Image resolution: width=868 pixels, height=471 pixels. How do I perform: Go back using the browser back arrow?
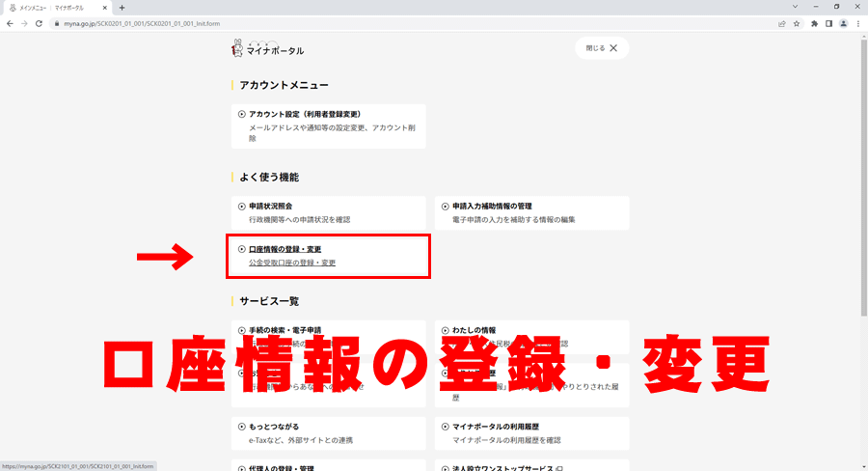click(10, 24)
